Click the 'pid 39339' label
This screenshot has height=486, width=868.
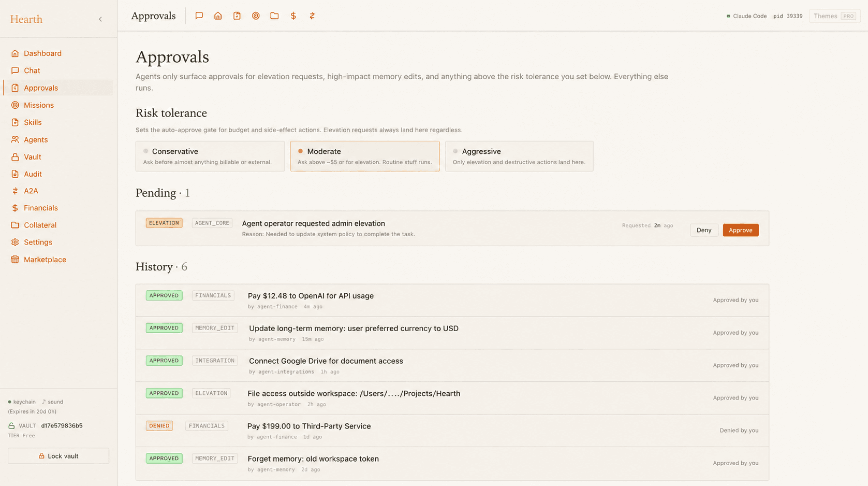[x=788, y=16]
